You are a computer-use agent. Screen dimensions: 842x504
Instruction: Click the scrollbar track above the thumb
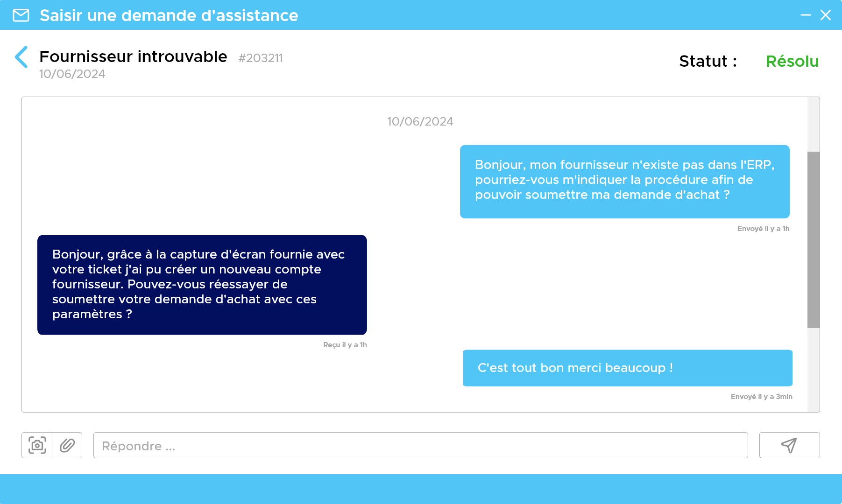tap(814, 125)
